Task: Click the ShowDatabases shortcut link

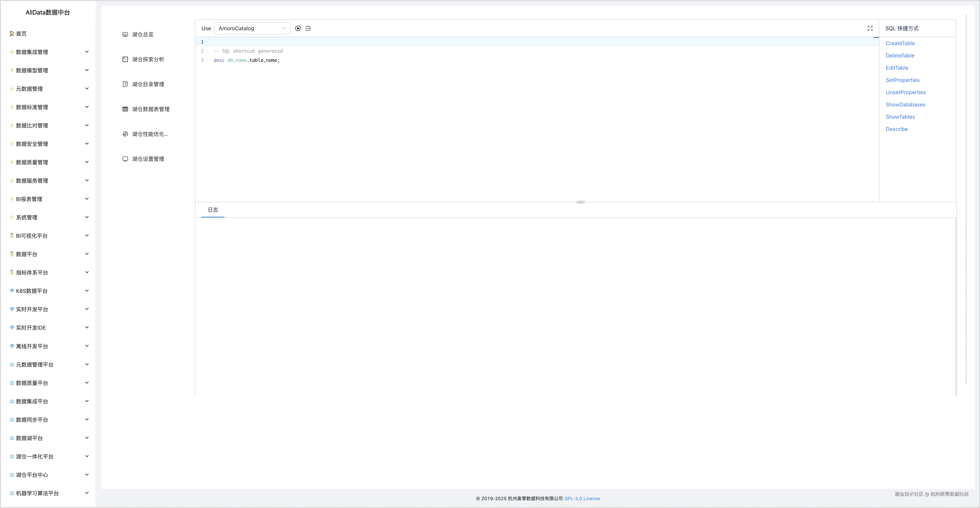Action: click(x=905, y=105)
